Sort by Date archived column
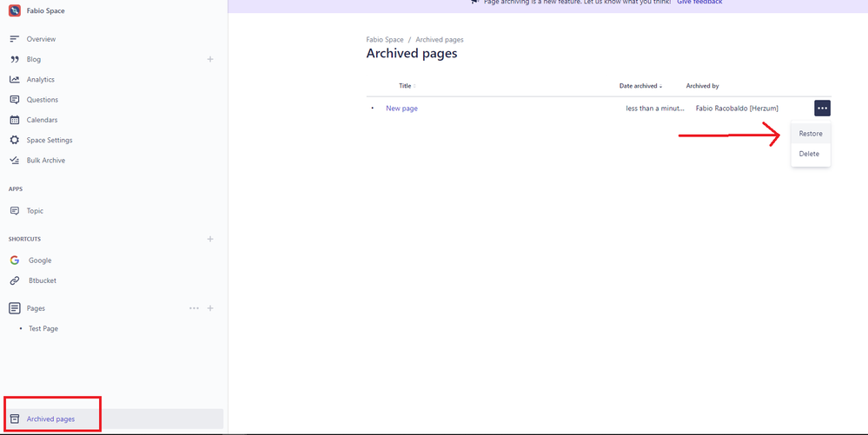This screenshot has height=435, width=868. 640,86
